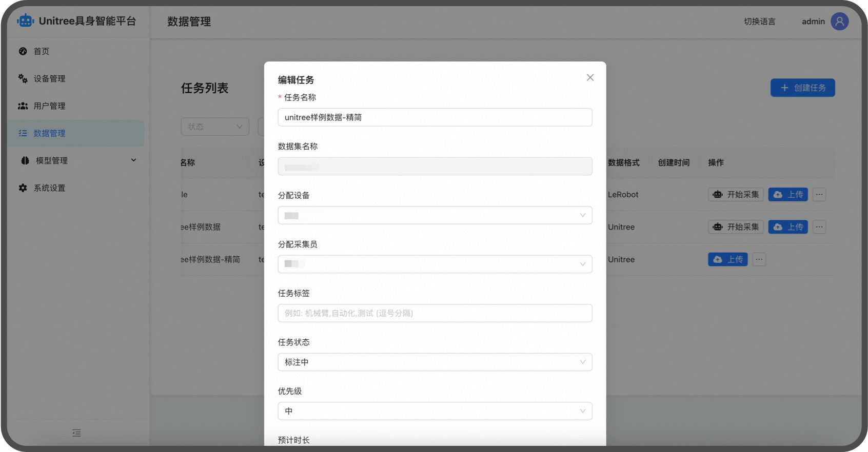Open System Settings in sidebar
Viewport: 868px width, 452px height.
[49, 188]
